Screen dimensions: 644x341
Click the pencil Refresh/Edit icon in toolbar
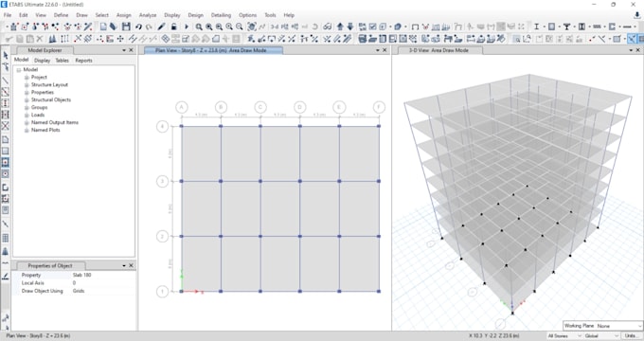(x=161, y=27)
